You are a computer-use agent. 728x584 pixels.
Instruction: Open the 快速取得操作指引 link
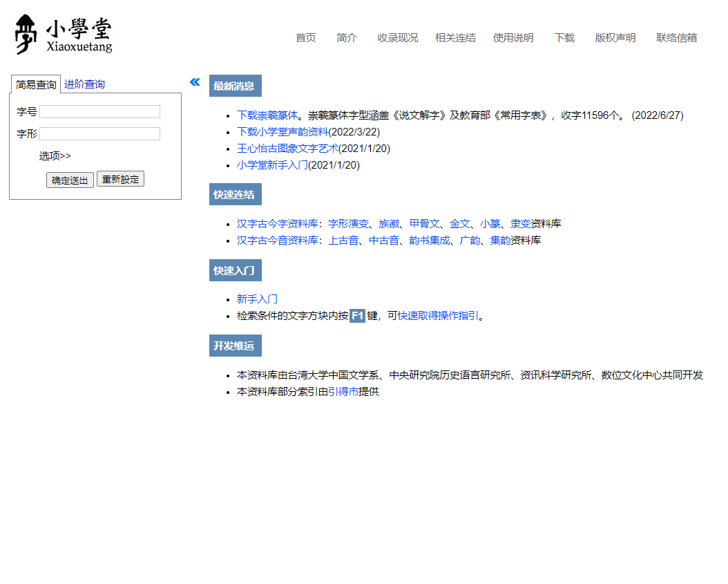coord(438,316)
